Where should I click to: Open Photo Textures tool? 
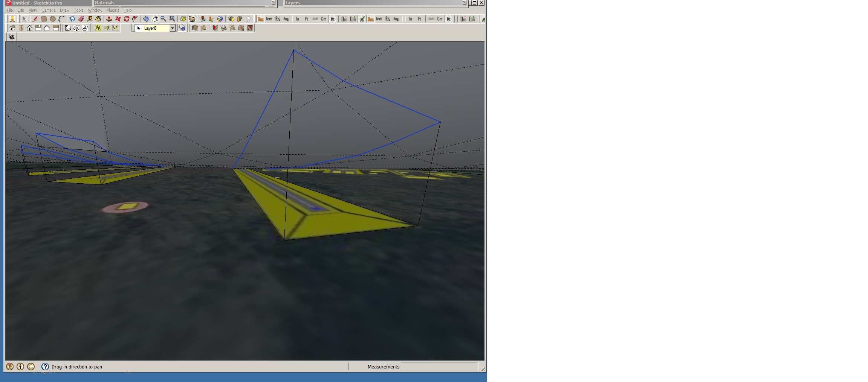click(x=211, y=19)
